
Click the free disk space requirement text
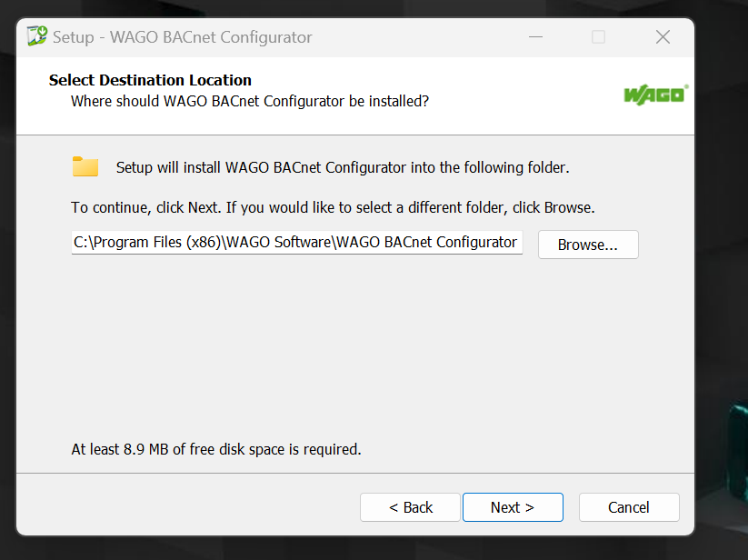(216, 449)
